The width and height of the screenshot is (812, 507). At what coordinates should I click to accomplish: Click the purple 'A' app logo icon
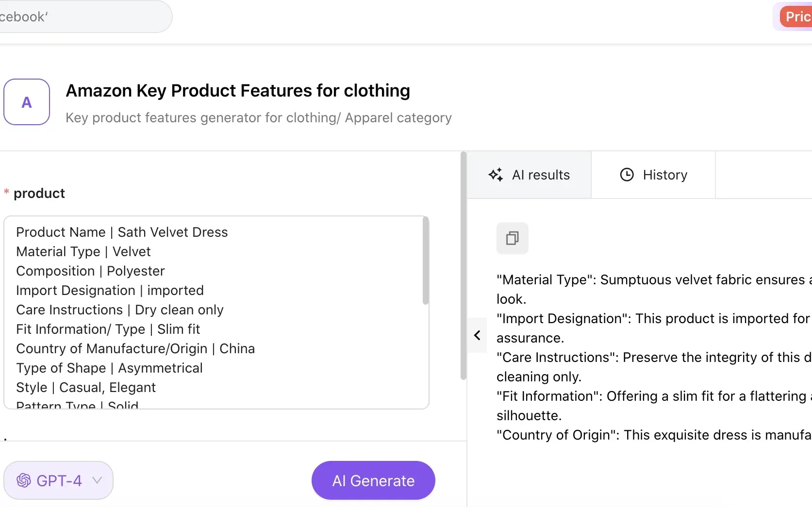(x=27, y=102)
